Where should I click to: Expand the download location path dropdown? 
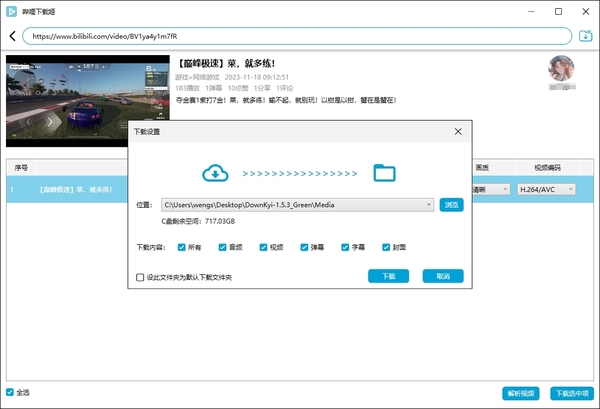(x=429, y=204)
